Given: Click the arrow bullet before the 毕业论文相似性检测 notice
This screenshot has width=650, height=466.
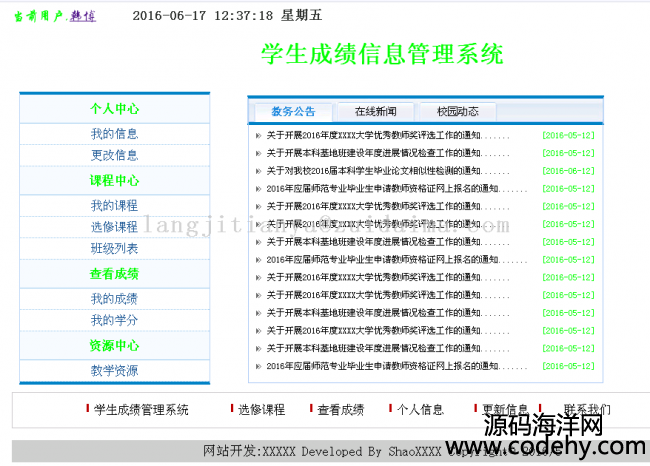Looking at the screenshot, I should (258, 171).
